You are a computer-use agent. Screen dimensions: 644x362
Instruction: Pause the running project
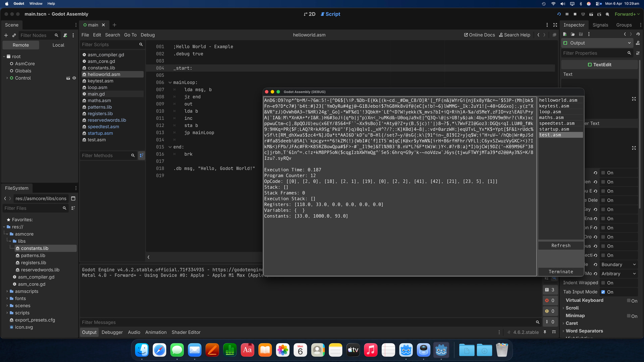567,14
